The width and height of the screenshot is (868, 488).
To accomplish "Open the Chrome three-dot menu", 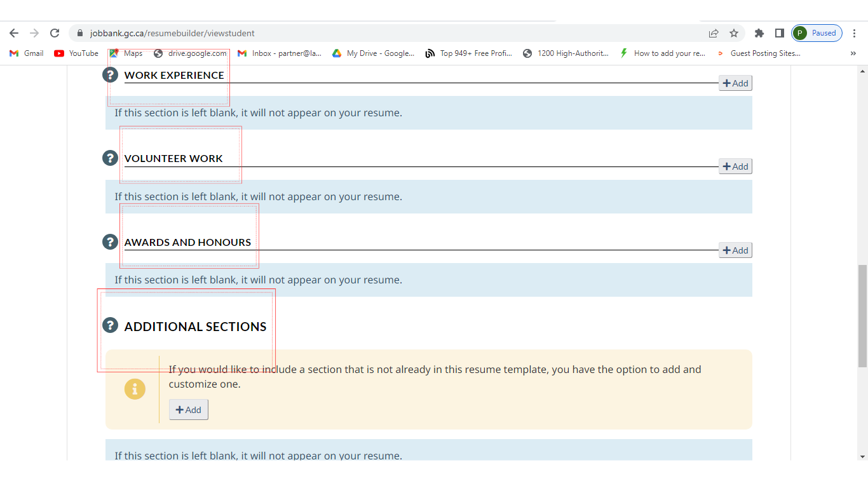I will [x=855, y=33].
